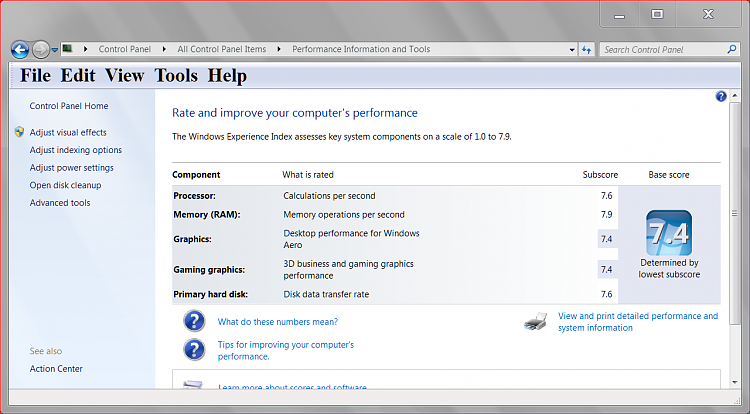Expand the chevron after Control Panel breadcrumb
Image resolution: width=750 pixels, height=414 pixels.
[164, 49]
